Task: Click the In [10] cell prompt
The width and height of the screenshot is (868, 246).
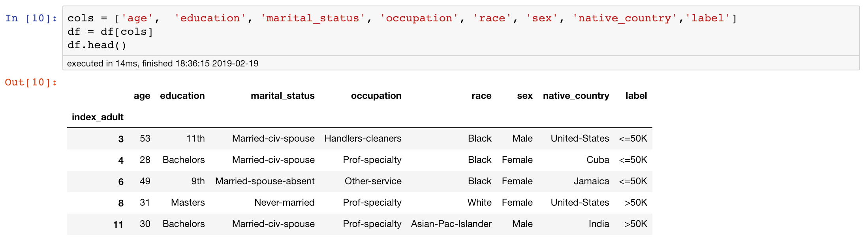Action: coord(31,18)
